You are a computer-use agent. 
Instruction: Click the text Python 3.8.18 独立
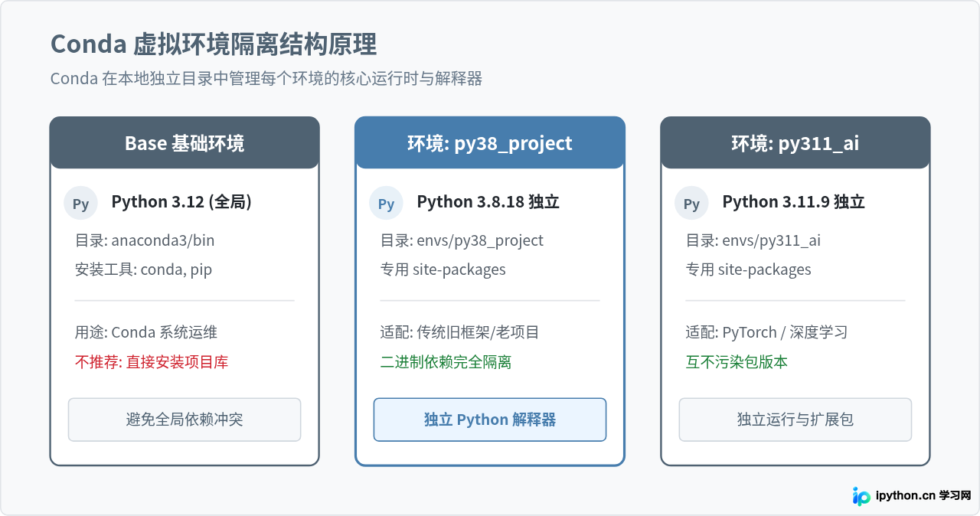pos(488,201)
